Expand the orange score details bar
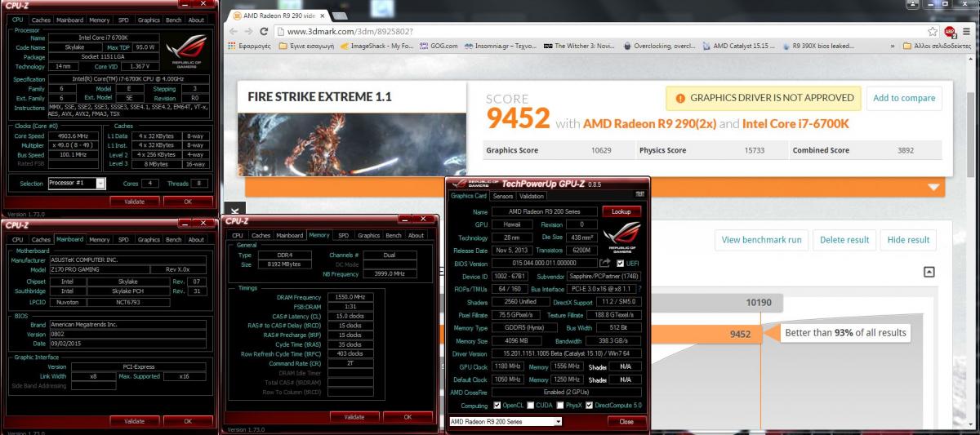The image size is (980, 435). (933, 187)
